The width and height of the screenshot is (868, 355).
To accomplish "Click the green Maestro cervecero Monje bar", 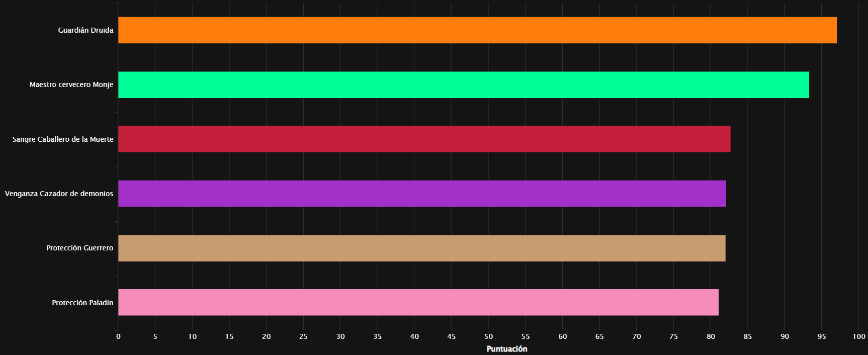I will 464,84.
